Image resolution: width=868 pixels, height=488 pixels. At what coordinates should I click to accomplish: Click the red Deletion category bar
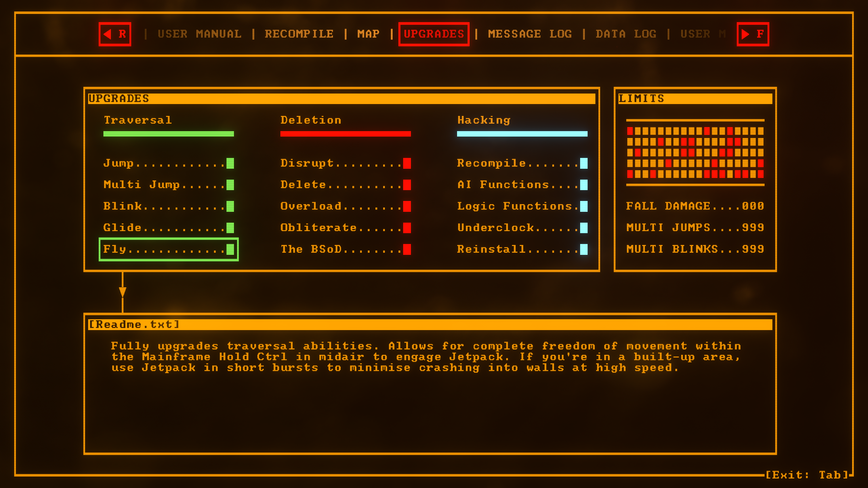click(345, 134)
